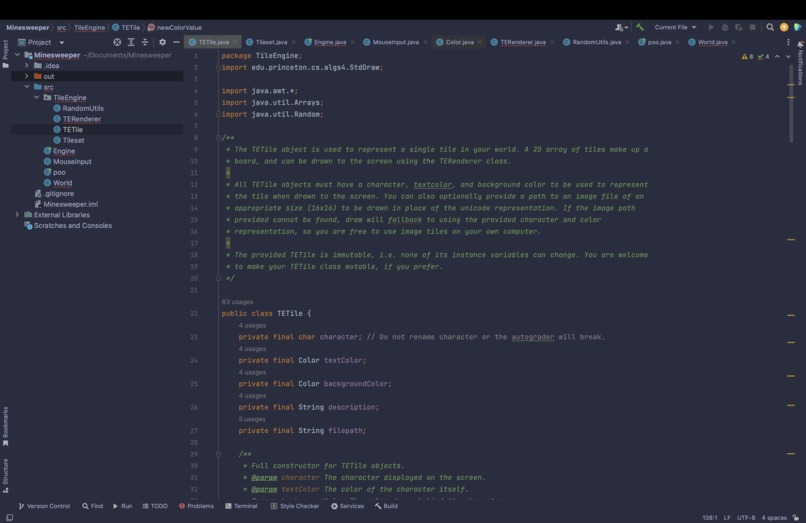Open Project view selector dropdown
This screenshot has height=523, width=806.
click(41, 42)
